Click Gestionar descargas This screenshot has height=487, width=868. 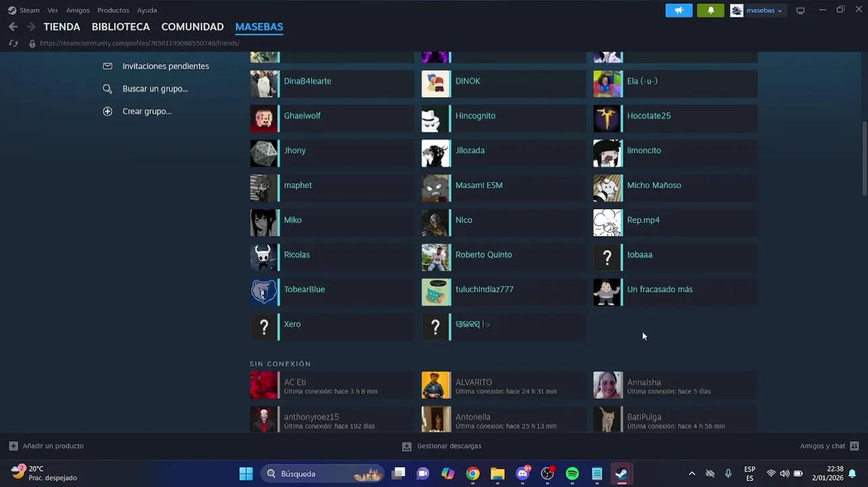[x=449, y=446]
